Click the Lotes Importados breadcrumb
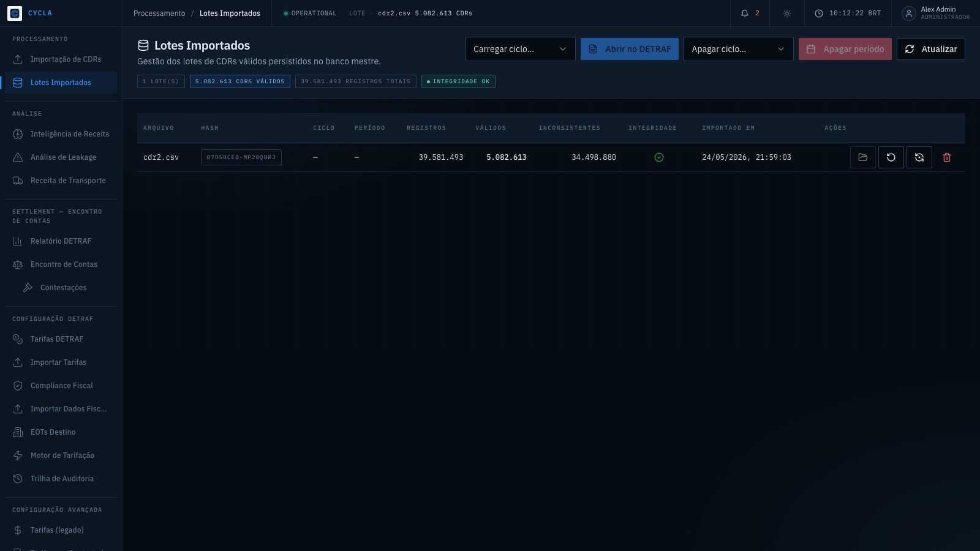 (x=230, y=13)
